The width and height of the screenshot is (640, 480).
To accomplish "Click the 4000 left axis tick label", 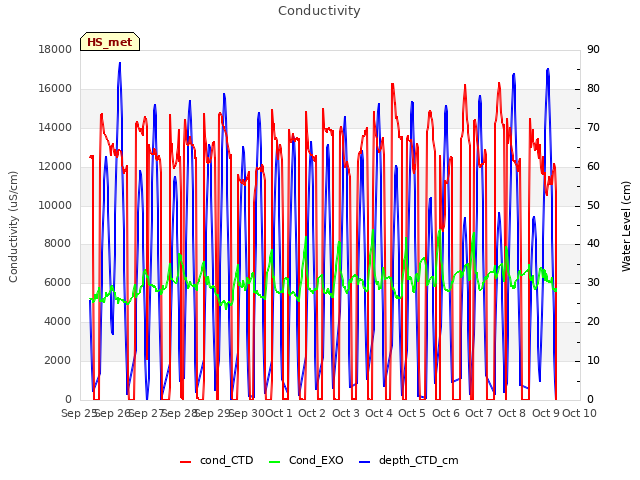I will 57,322.
